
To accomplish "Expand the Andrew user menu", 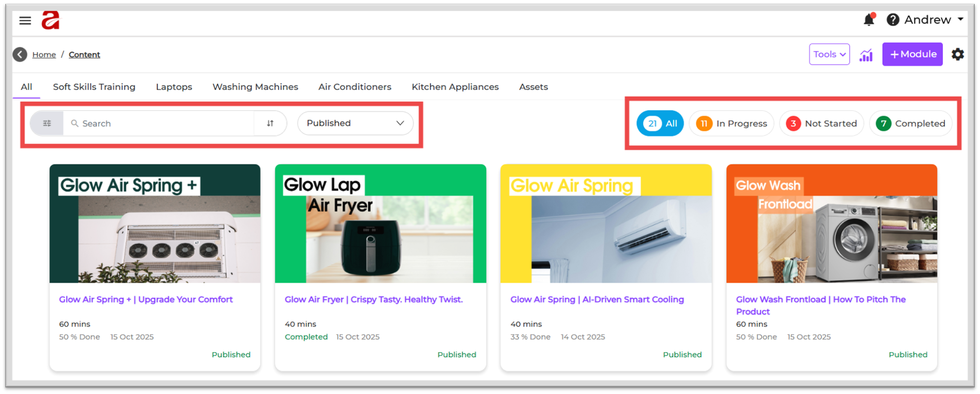I will 933,20.
